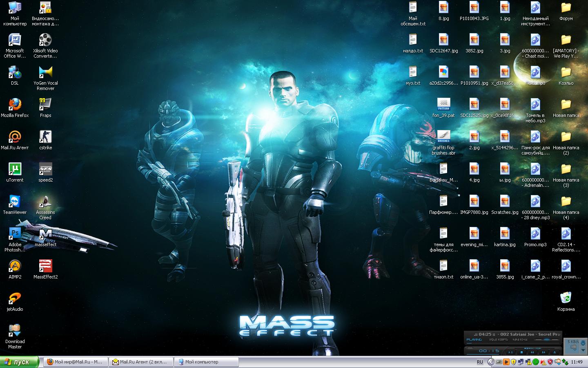
Task: Open Mail.Ru Агент desktop shortcut
Action: click(x=15, y=140)
